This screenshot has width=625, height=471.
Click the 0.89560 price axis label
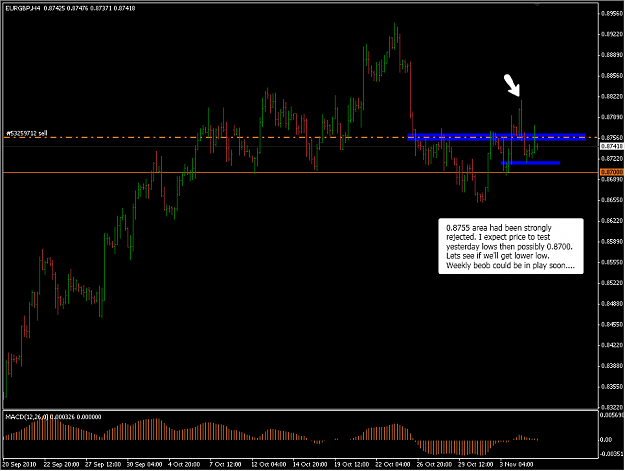pos(612,14)
